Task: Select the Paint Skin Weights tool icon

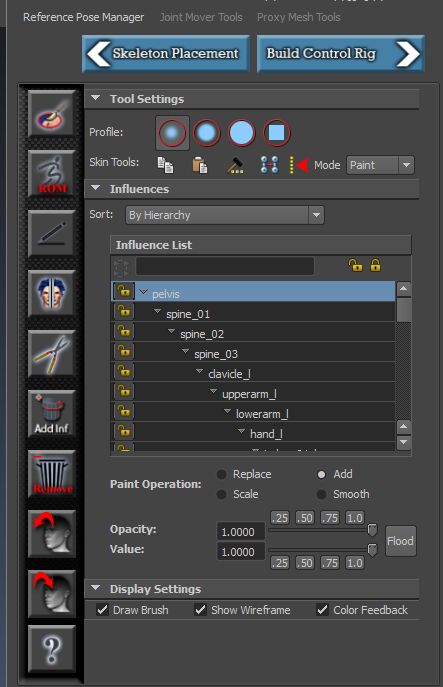Action: (52, 114)
